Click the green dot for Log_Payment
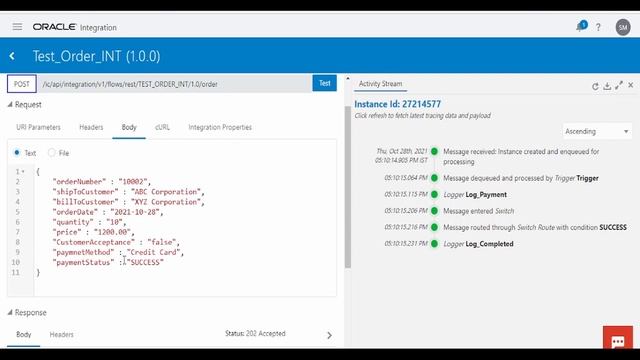640x360 pixels. coord(434,194)
